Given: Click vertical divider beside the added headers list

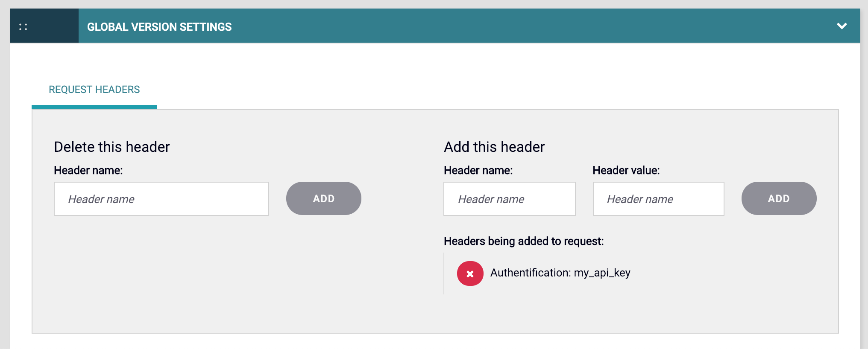Looking at the screenshot, I should click(x=444, y=273).
